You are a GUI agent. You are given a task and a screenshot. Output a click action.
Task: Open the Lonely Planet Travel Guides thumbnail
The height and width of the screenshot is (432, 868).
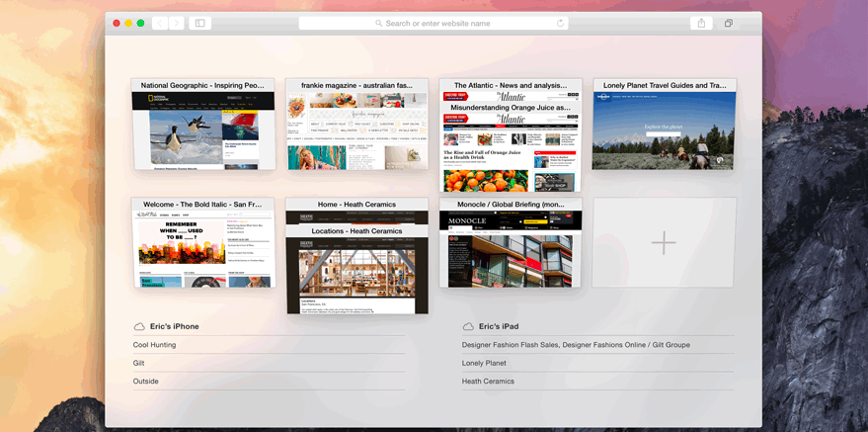(x=665, y=124)
